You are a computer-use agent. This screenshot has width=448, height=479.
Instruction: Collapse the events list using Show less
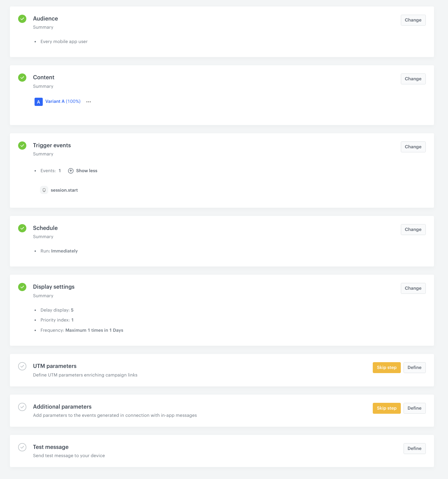(86, 170)
